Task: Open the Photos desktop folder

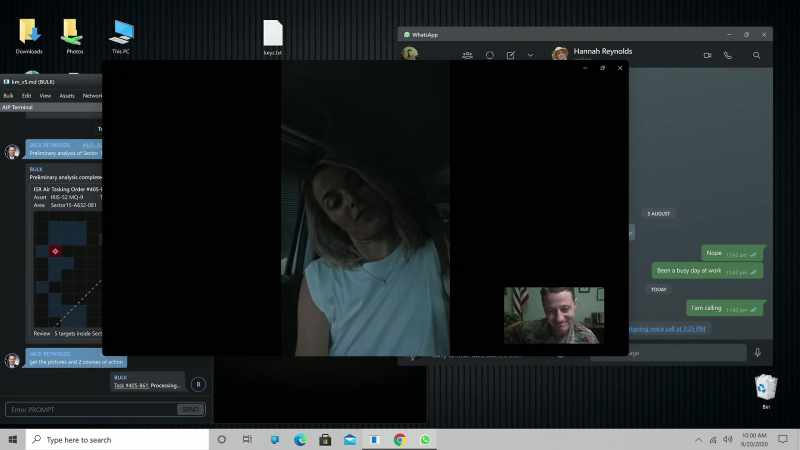Action: click(x=74, y=36)
